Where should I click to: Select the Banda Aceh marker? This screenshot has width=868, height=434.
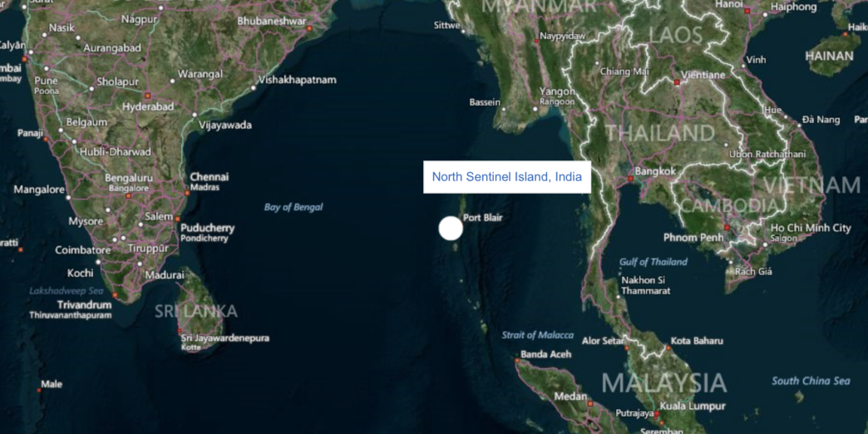point(517,360)
